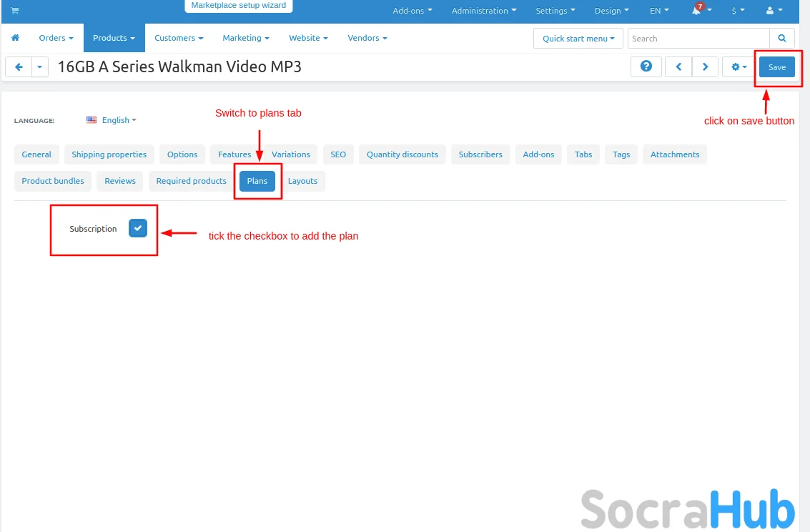Expand the Add-ons top menu
810x532 pixels.
[413, 11]
